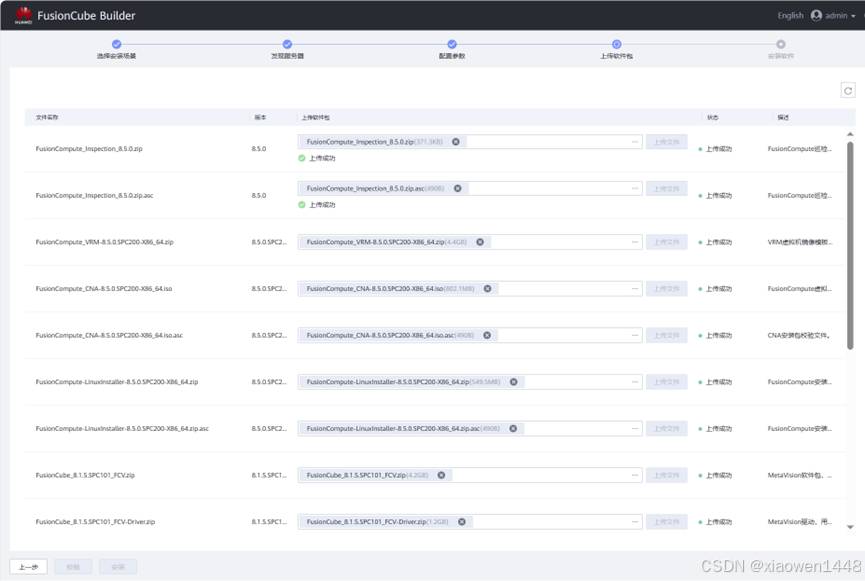Click the 上一步 previous step button
865x581 pixels.
click(28, 567)
